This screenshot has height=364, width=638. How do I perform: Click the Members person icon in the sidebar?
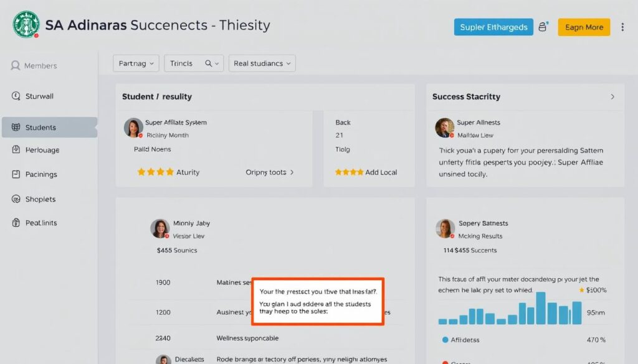(16, 65)
